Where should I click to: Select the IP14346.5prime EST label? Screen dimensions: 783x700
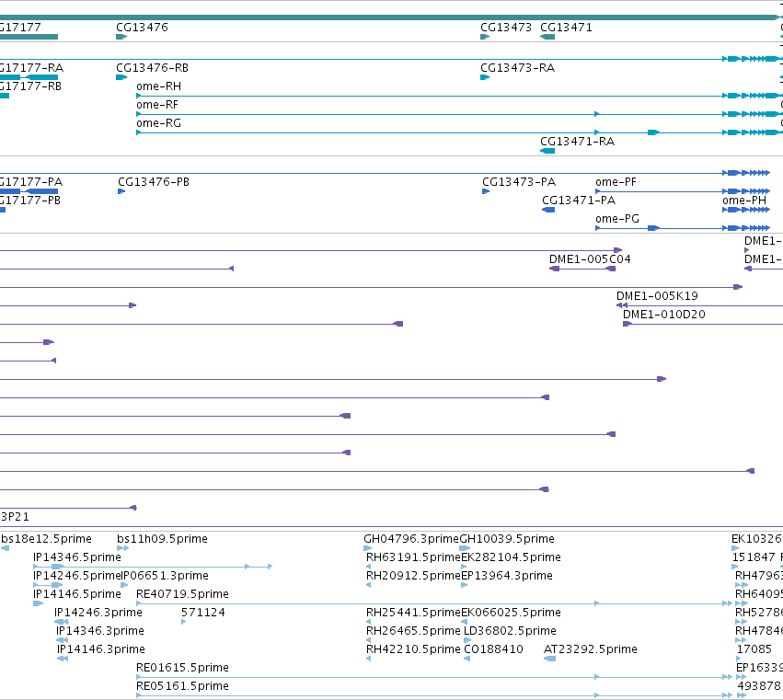[x=77, y=557]
